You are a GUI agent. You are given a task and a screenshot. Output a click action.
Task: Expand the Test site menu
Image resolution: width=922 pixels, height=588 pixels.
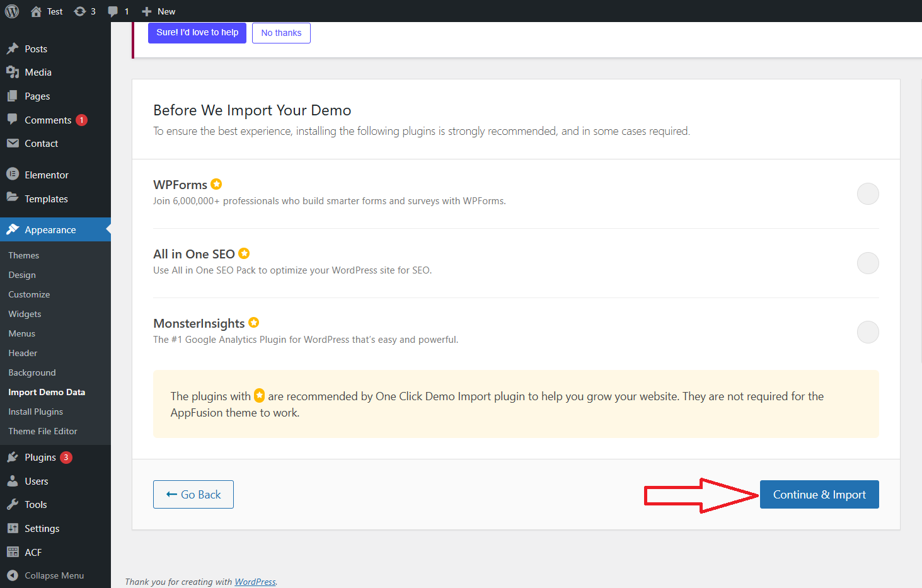pyautogui.click(x=47, y=11)
